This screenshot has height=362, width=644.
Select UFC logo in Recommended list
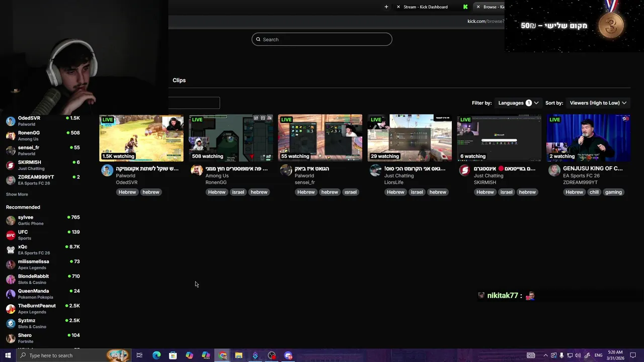11,235
